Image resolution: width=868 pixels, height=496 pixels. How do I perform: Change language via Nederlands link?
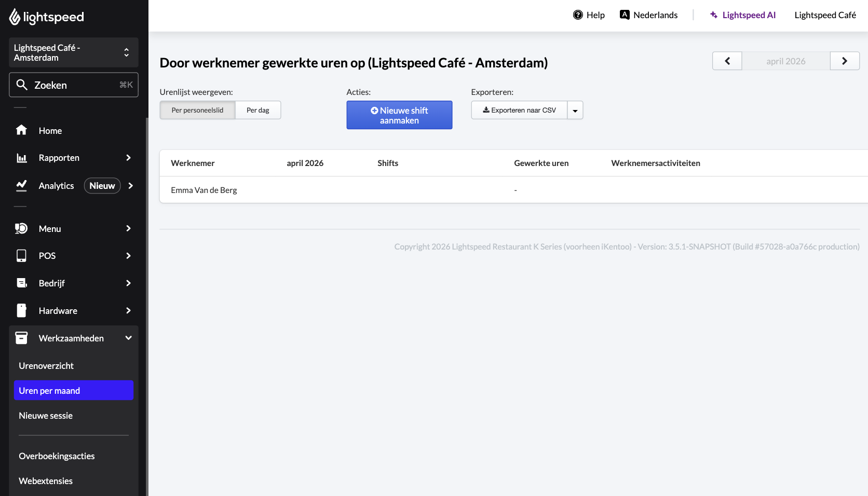tap(649, 15)
